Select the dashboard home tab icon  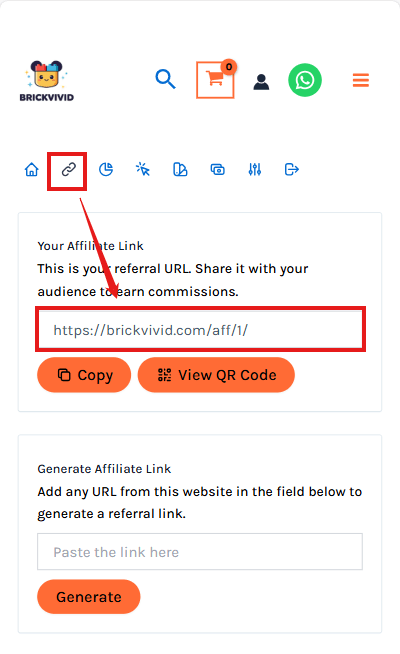(x=31, y=170)
